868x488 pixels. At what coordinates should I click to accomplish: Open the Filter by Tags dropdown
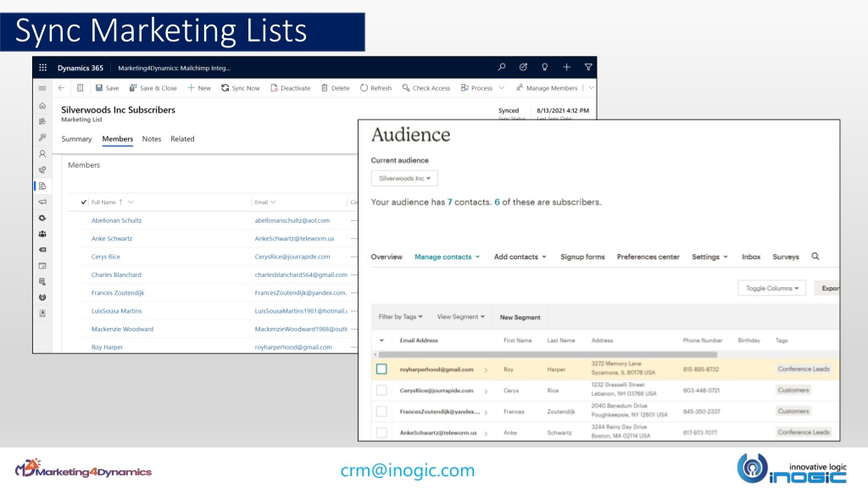(x=400, y=317)
